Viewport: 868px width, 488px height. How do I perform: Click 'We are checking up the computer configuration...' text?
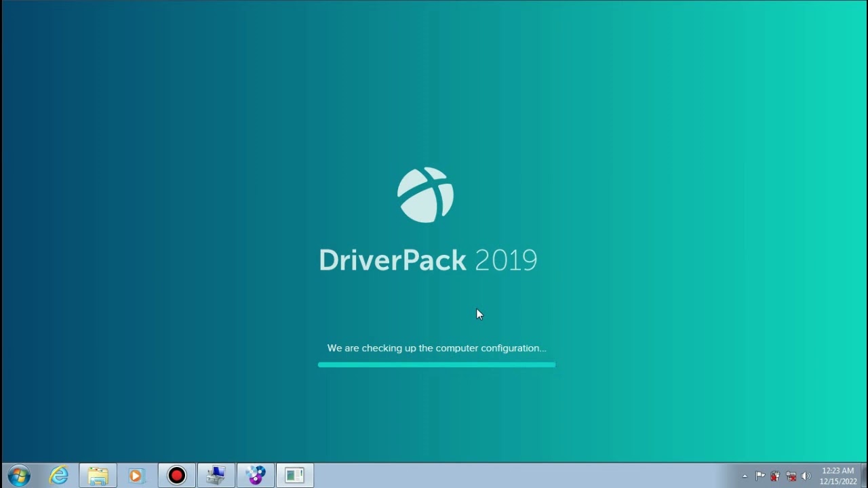coord(437,348)
